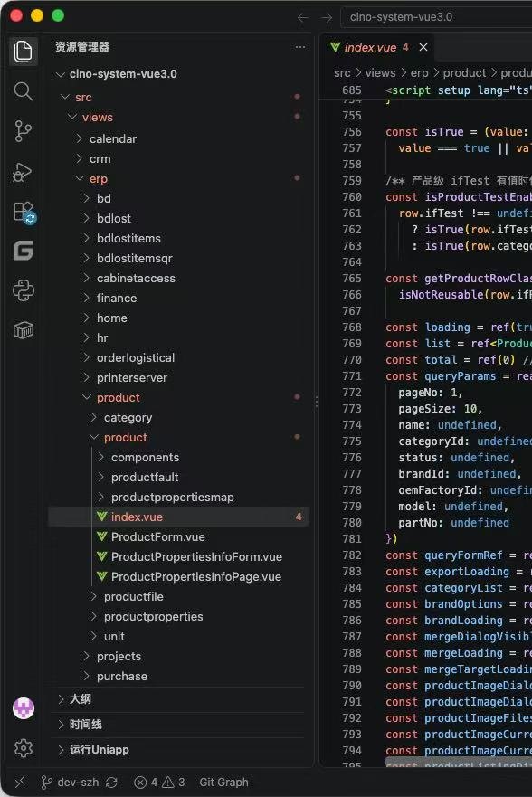Open ProductForm.vue file
532x797 pixels.
point(179,536)
